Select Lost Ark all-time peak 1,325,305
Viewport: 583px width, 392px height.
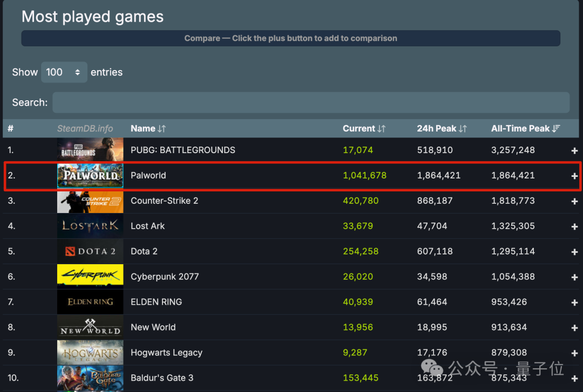click(x=513, y=226)
